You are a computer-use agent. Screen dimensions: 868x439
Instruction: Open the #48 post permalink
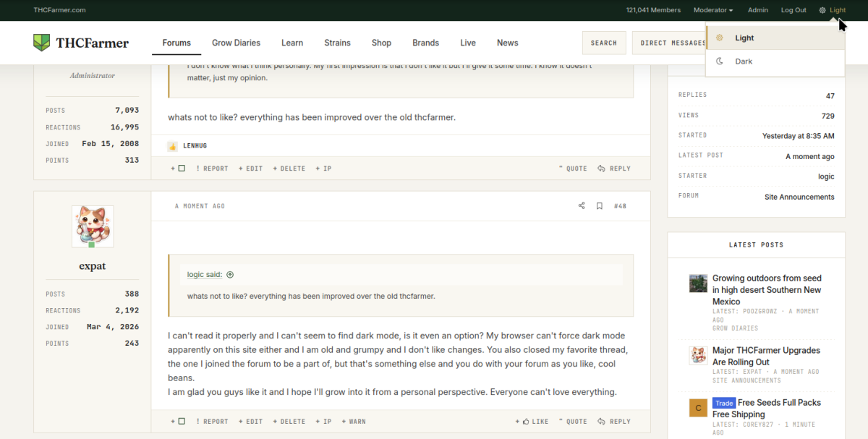click(620, 206)
